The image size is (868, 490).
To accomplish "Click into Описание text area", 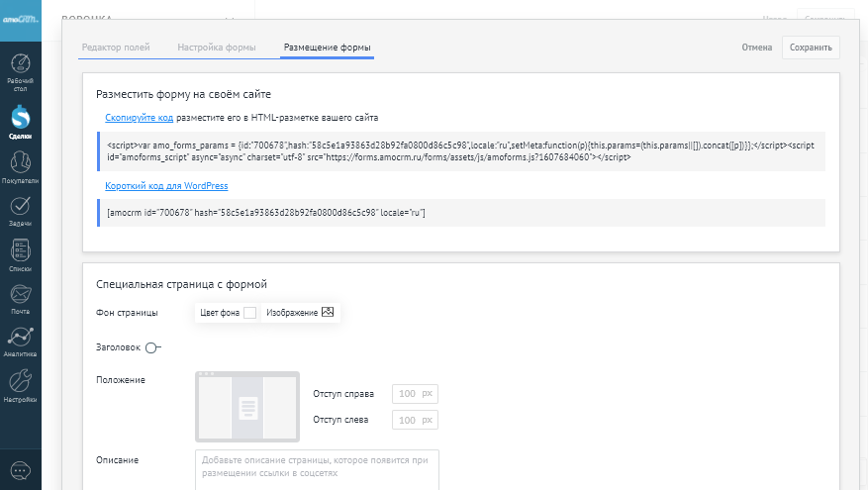I will pos(317,469).
